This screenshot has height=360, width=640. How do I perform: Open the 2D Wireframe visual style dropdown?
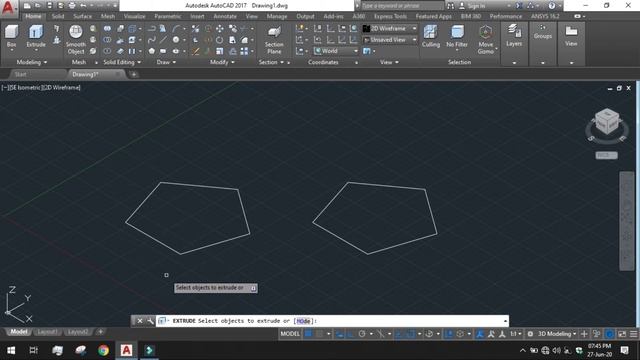click(x=390, y=29)
